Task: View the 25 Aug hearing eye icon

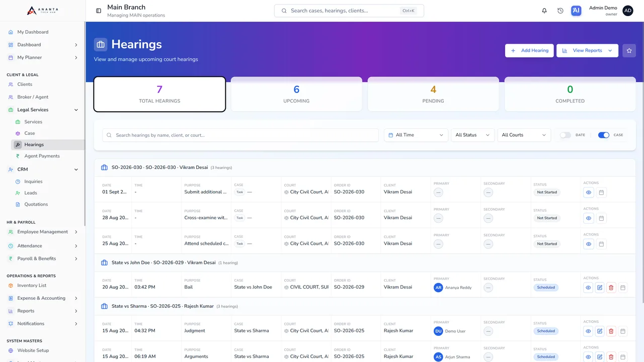Action: pyautogui.click(x=588, y=244)
